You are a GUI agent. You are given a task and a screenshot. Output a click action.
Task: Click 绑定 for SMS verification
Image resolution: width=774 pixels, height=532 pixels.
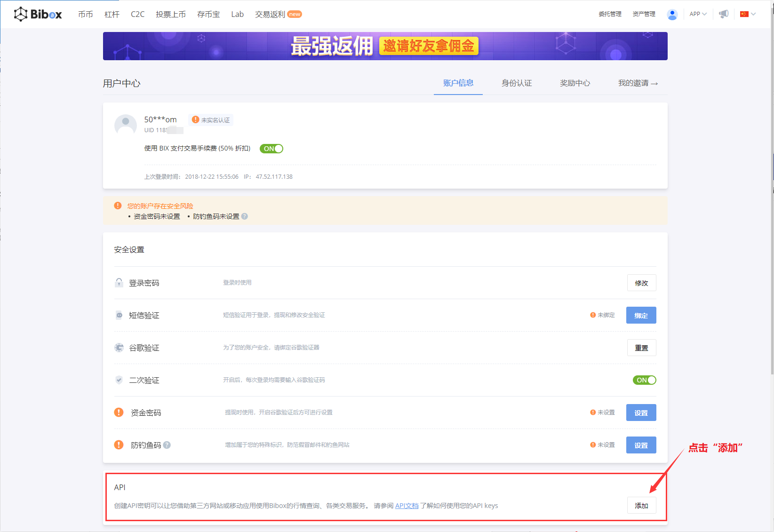(x=641, y=315)
